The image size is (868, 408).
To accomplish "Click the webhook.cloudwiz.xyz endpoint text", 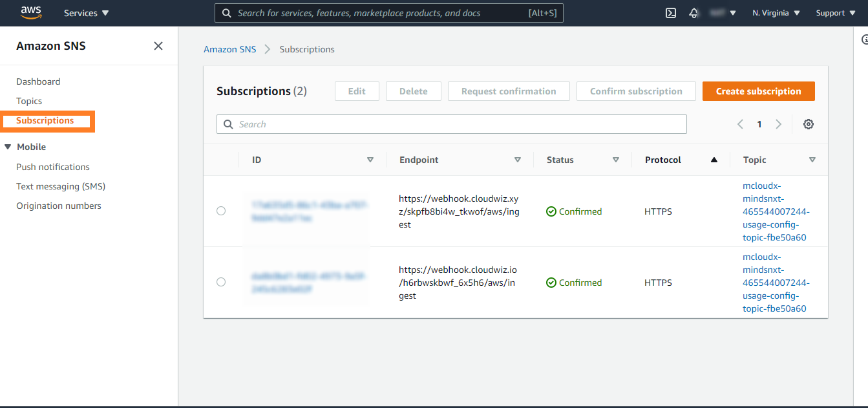I will point(459,211).
